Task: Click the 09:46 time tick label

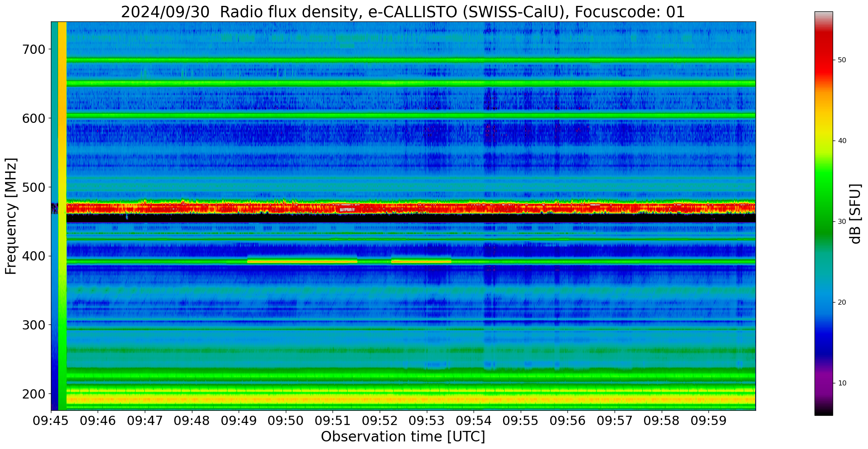Action: 98,421
